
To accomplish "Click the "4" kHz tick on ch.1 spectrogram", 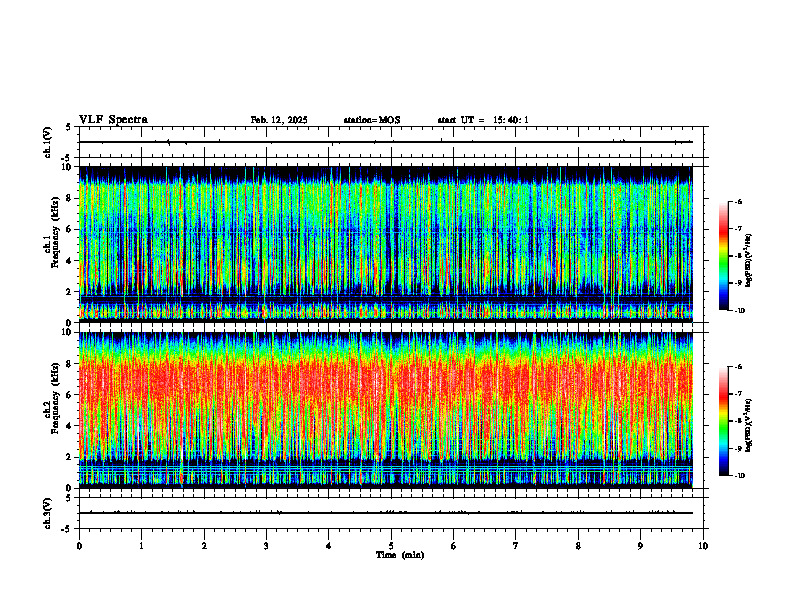I will [x=69, y=261].
